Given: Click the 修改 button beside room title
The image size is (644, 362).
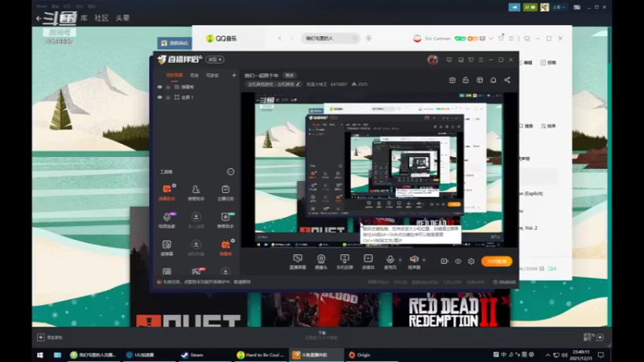Looking at the screenshot, I should pyautogui.click(x=290, y=75).
